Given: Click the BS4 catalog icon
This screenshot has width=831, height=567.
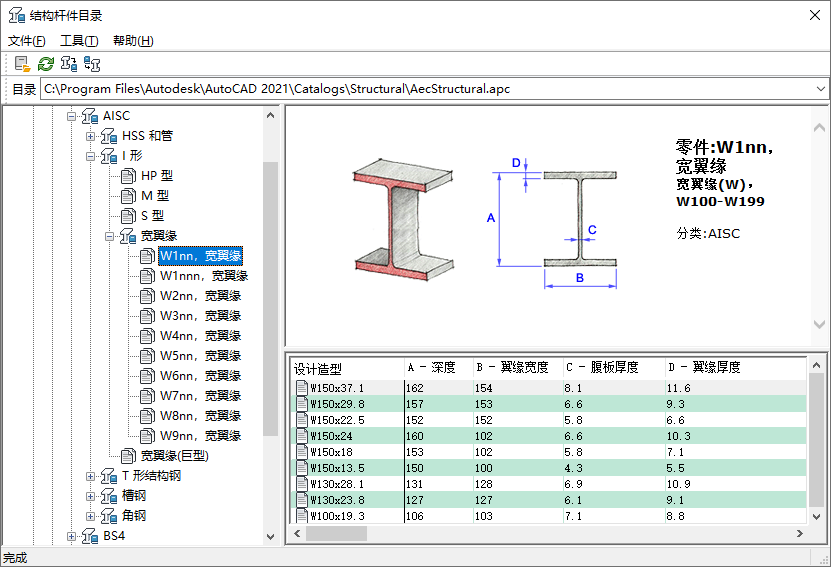Looking at the screenshot, I should coord(90,536).
